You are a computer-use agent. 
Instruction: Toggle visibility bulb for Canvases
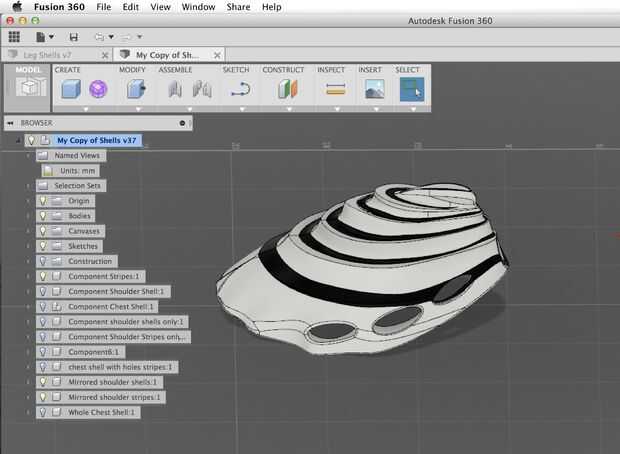point(43,231)
